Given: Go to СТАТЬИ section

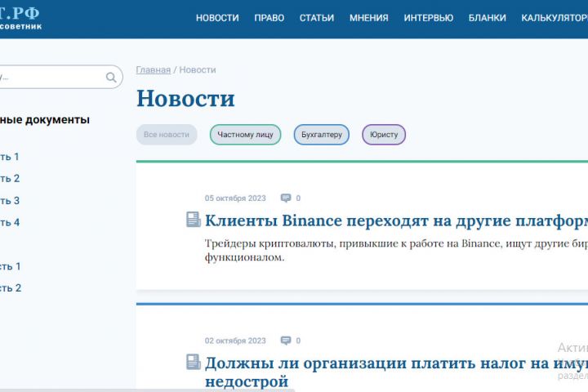Looking at the screenshot, I should [x=317, y=18].
